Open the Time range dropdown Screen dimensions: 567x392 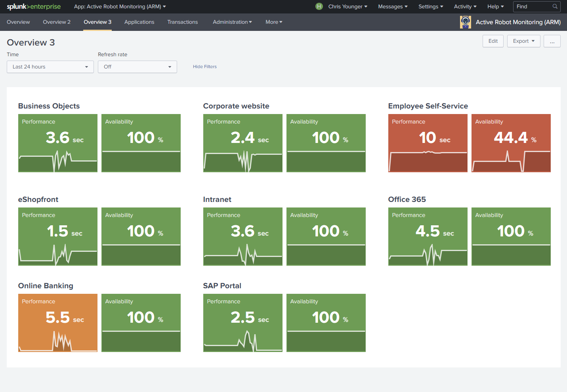click(50, 67)
